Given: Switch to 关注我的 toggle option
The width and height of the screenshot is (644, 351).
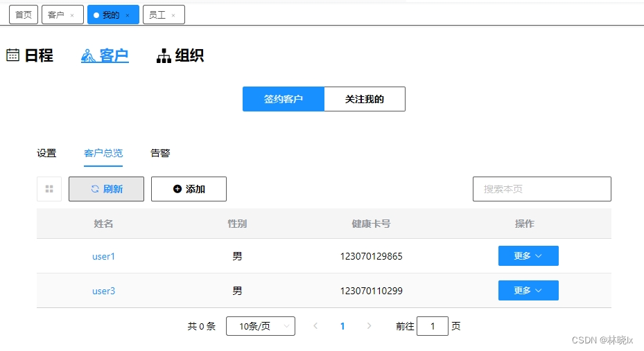Looking at the screenshot, I should click(x=365, y=99).
